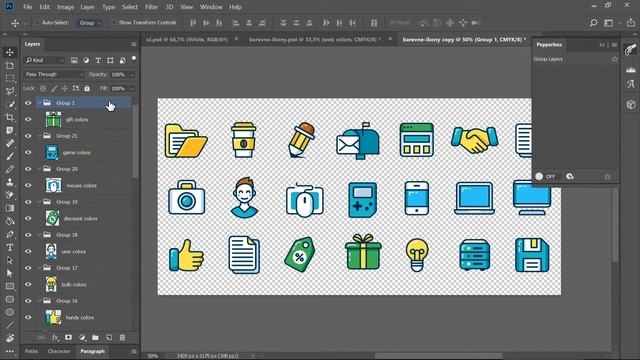Create a new layer
Screen dimensions: 640x360
click(109, 338)
